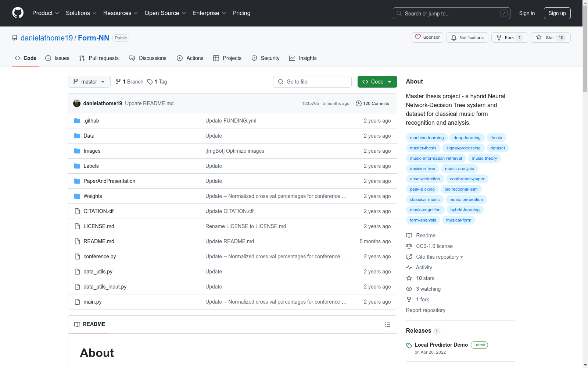The width and height of the screenshot is (588, 368).
Task: Expand the Enterprise menu
Action: (x=209, y=13)
